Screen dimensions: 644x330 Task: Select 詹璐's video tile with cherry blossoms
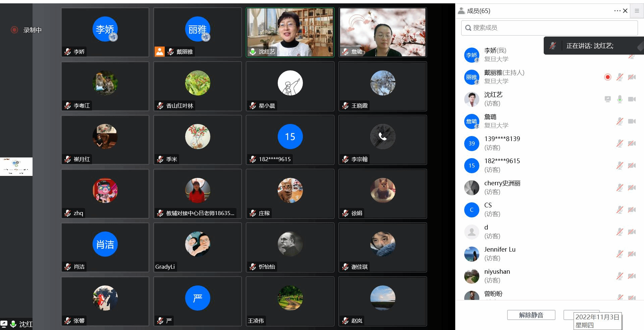click(x=382, y=32)
